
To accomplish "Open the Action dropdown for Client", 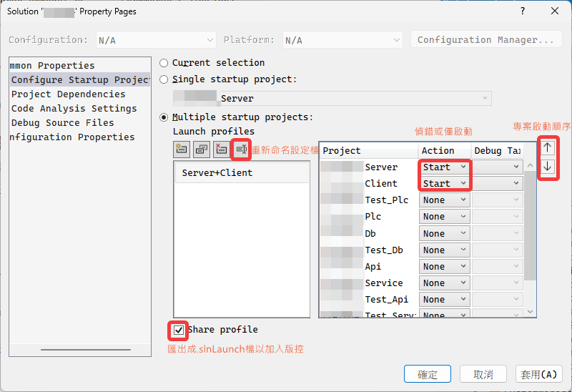I will pos(444,183).
